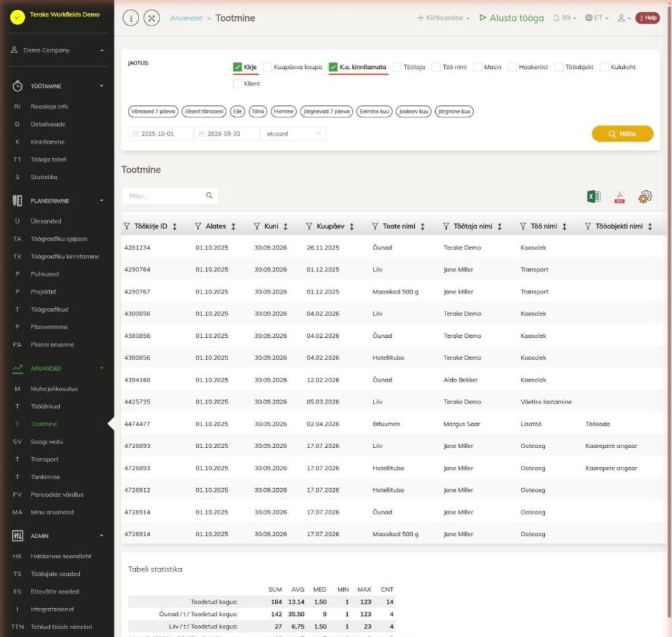Focus the table Filter text box
This screenshot has width=672, height=637.
pyautogui.click(x=165, y=195)
